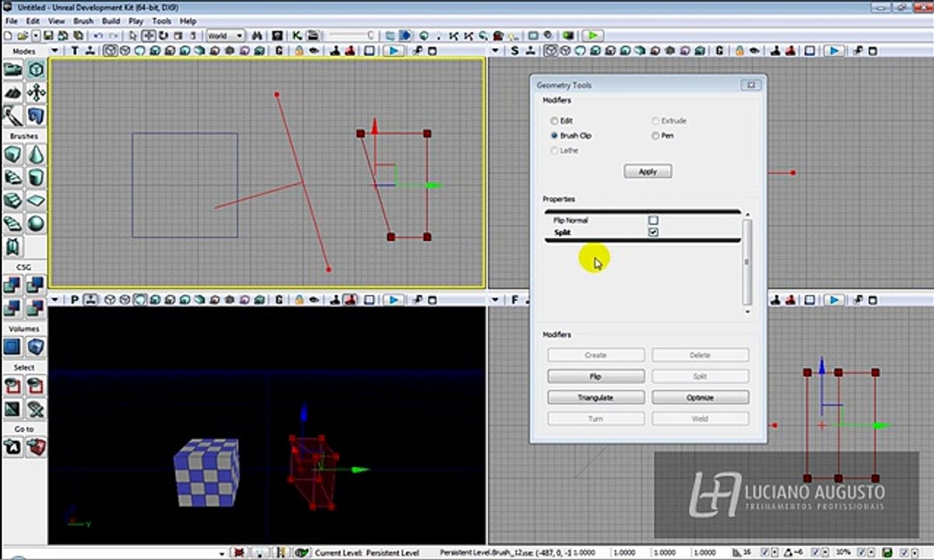This screenshot has width=934, height=560.
Task: Select Edit modifier radio button
Action: 554,121
